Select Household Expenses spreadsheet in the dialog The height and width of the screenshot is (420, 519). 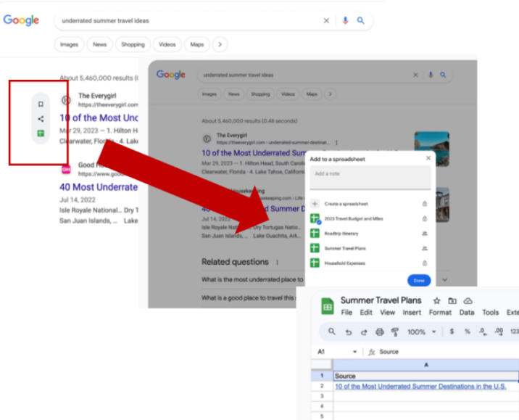[370, 263]
